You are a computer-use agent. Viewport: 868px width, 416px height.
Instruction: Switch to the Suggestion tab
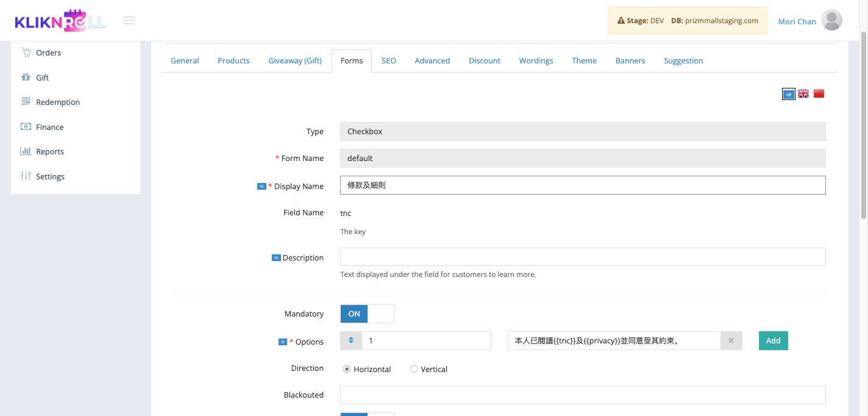pos(683,60)
